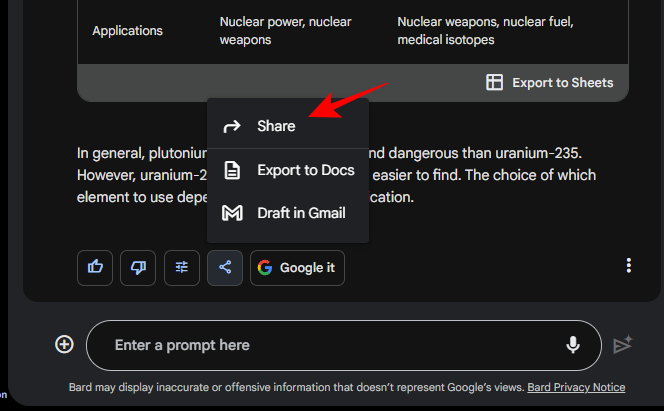
Task: Select Draft in Gmail option
Action: 288,213
